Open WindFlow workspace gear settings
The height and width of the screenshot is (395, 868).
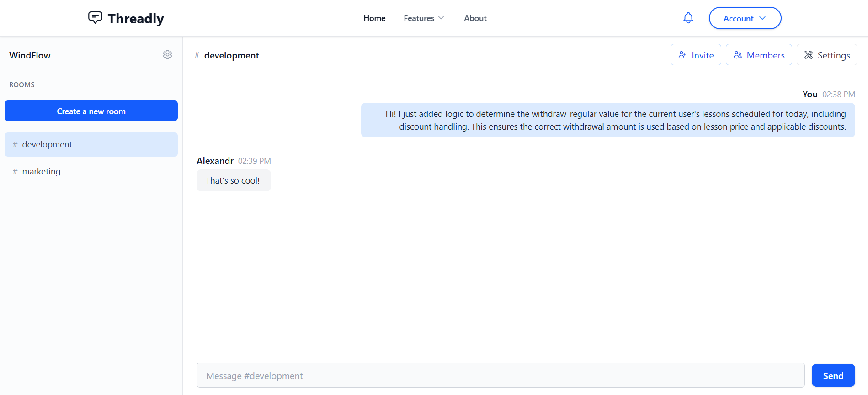167,55
